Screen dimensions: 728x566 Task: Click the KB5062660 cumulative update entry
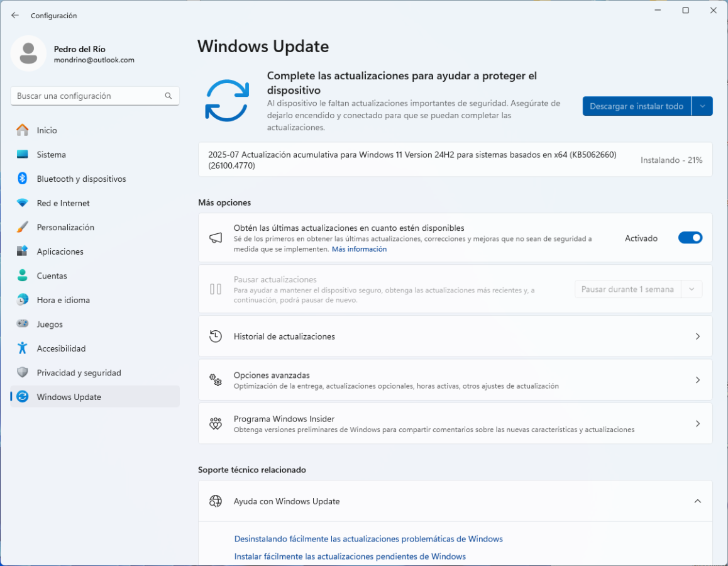pyautogui.click(x=455, y=160)
